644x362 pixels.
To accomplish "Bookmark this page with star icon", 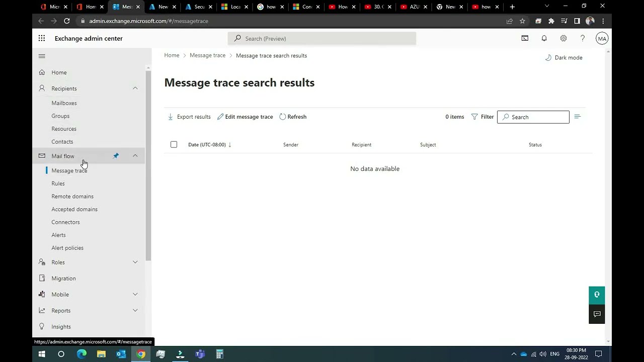I will 522,21.
